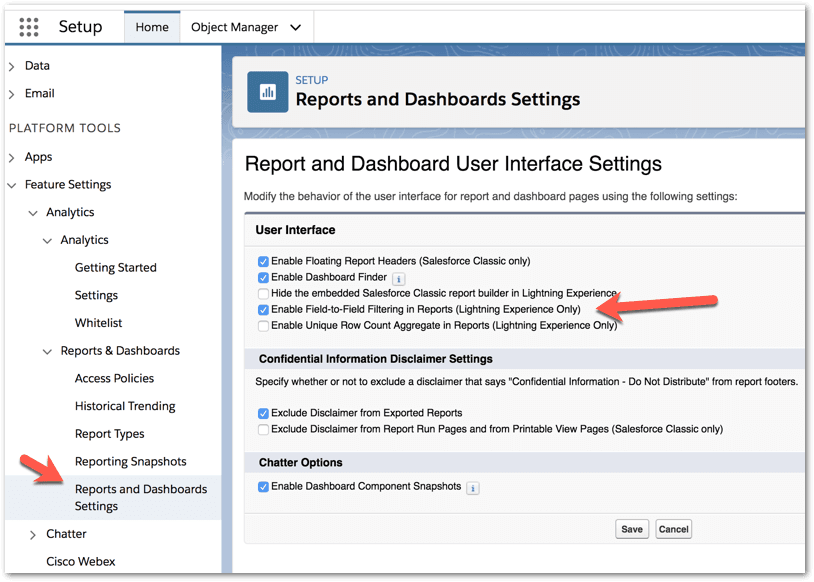Toggle Exclude Disclaimer from Exported Reports
814x582 pixels.
[x=263, y=413]
